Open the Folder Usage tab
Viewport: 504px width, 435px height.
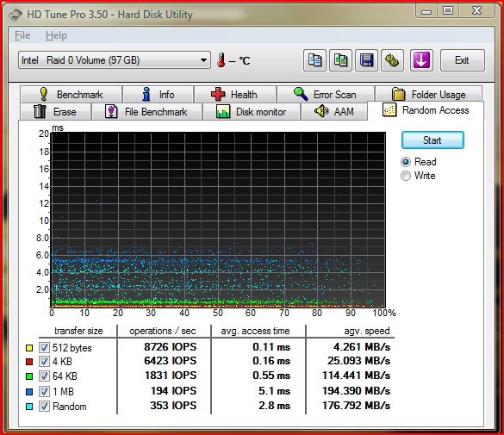[428, 95]
